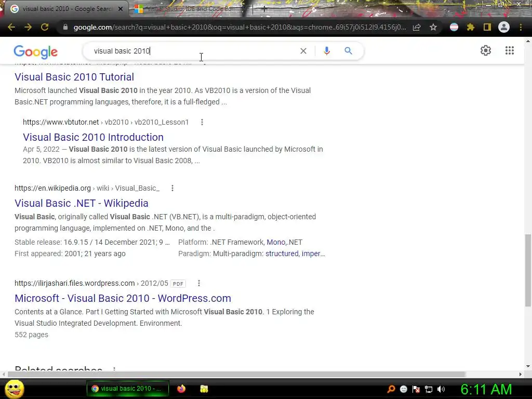The image size is (532, 399).
Task: Open the volume speaker tray icon
Action: pos(441,389)
